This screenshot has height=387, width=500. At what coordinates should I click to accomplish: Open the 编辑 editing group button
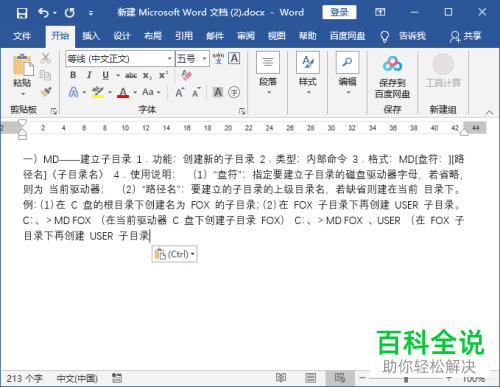[x=348, y=73]
